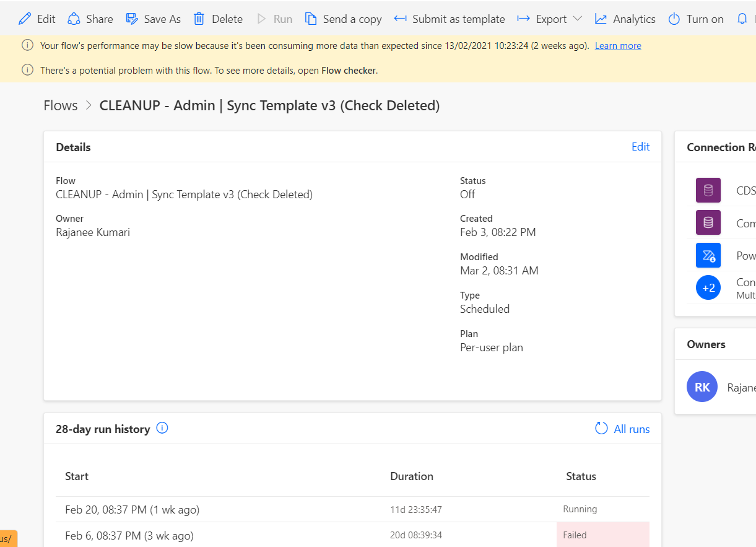Viewport: 756px width, 547px height.
Task: Click the RK owner avatar
Action: 702,387
